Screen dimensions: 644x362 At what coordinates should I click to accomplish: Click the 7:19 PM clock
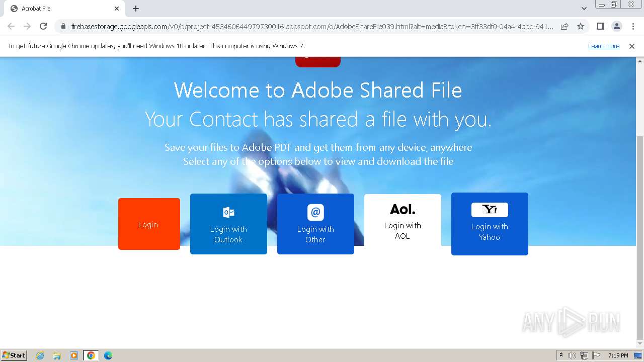(618, 355)
